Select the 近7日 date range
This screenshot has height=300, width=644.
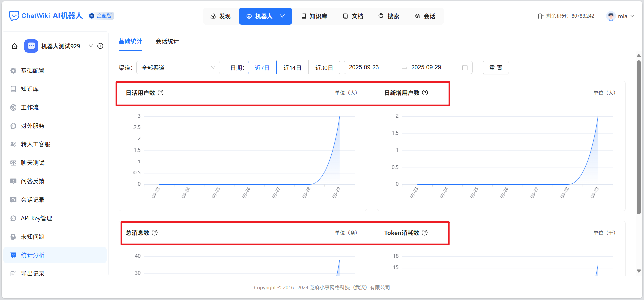click(262, 68)
